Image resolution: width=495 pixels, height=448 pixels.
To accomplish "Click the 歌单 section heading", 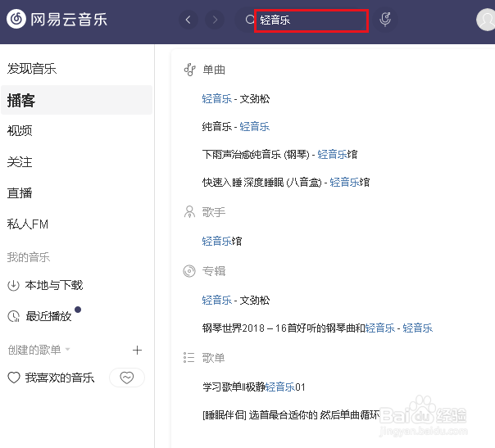I will pos(213,358).
